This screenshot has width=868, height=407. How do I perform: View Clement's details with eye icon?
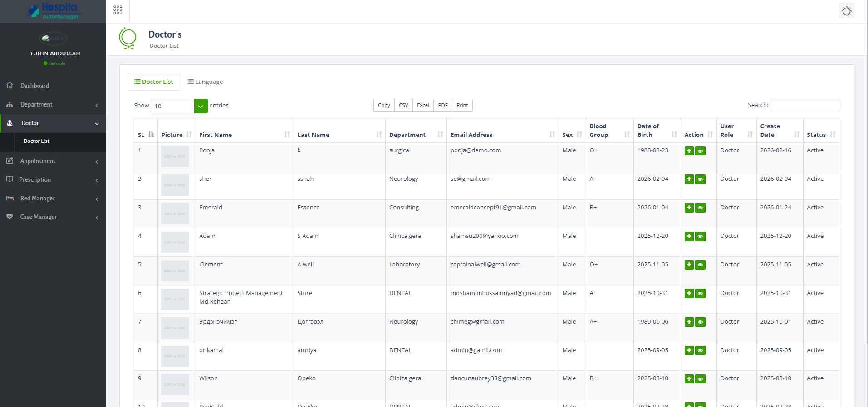(701, 265)
